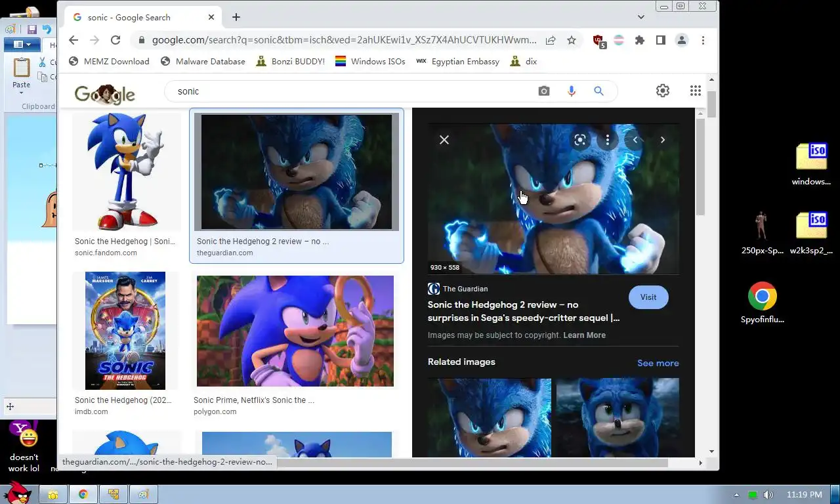
Task: Open Bonzi BUDDY! bookmark
Action: [x=290, y=61]
